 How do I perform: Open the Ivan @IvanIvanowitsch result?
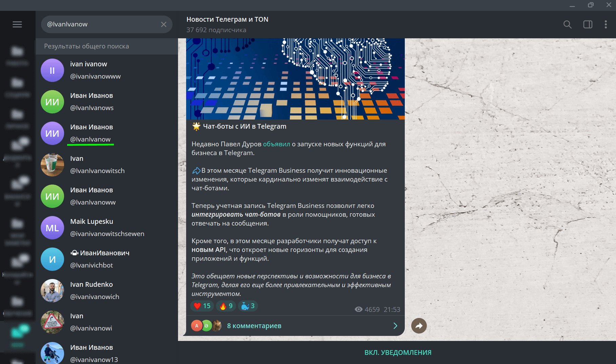coord(107,165)
